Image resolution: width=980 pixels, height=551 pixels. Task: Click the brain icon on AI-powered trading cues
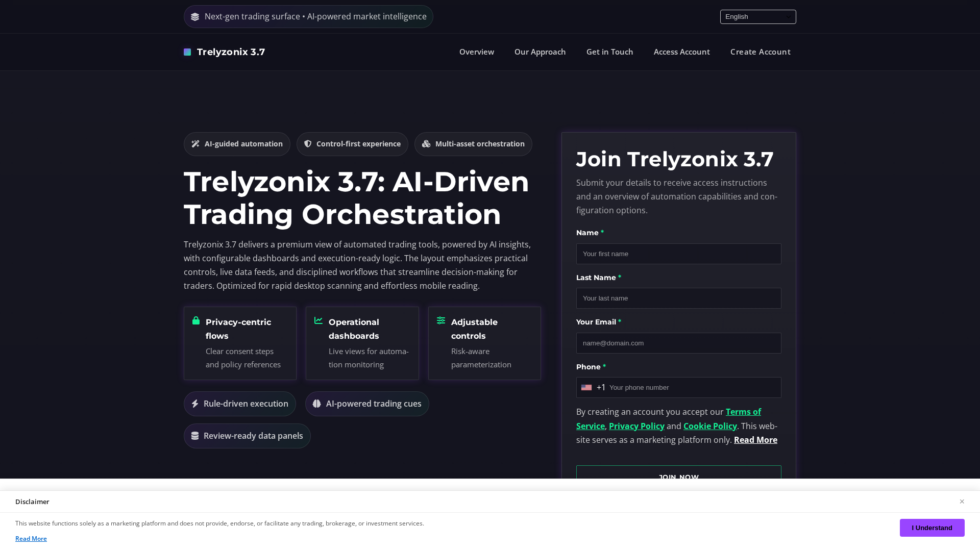click(x=317, y=404)
